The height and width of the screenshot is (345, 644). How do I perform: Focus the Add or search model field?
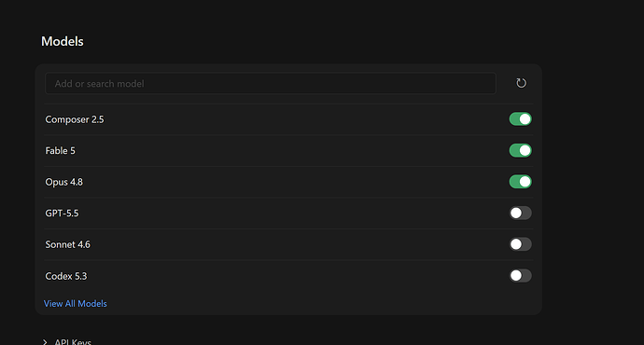pyautogui.click(x=271, y=83)
